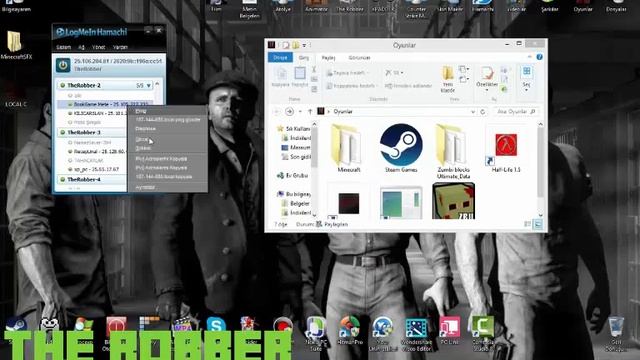Switch to the Paylaş ribbon tab
Image resolution: width=640 pixels, height=360 pixels.
pos(329,58)
